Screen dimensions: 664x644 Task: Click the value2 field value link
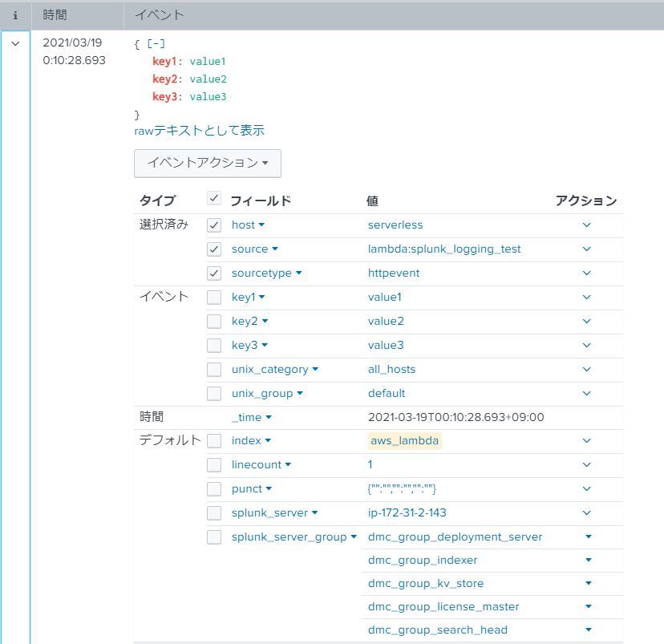[x=386, y=322]
